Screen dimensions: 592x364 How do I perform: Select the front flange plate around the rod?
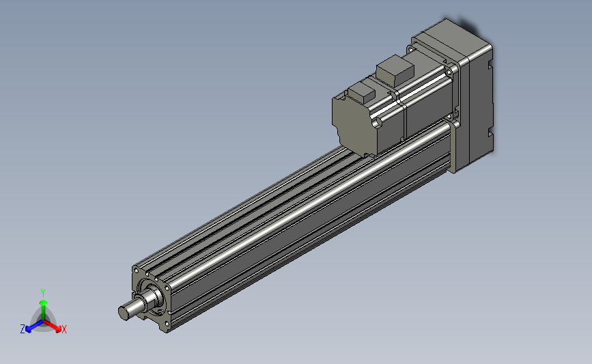click(151, 298)
